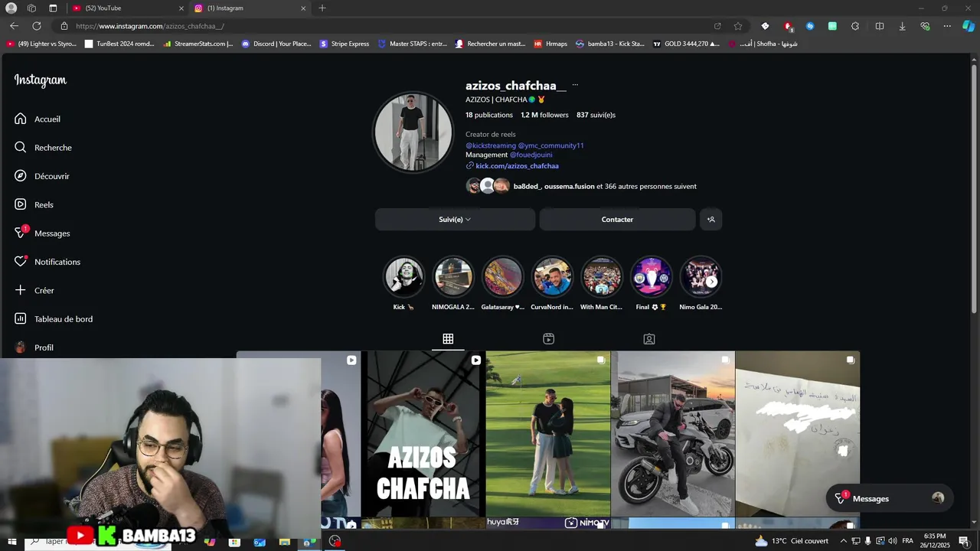The width and height of the screenshot is (980, 551).
Task: Open mutual followers ba8ded_ link
Action: point(527,186)
